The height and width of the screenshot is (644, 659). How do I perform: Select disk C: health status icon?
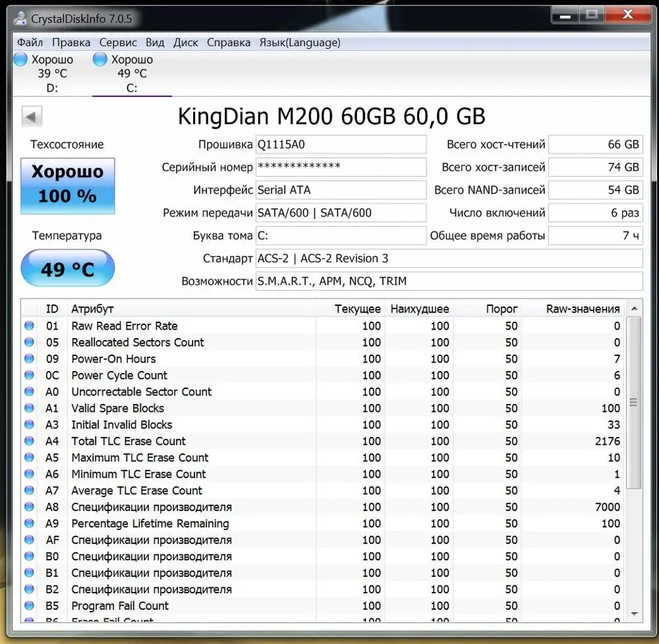(x=100, y=59)
